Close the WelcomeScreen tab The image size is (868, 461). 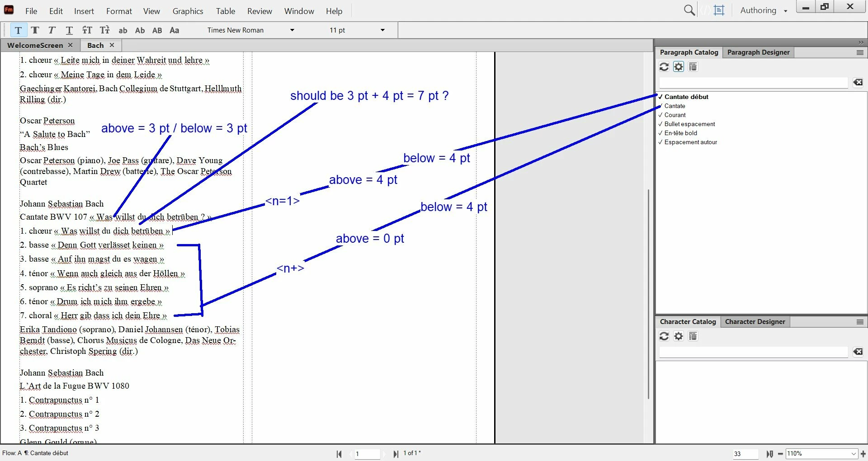[70, 45]
